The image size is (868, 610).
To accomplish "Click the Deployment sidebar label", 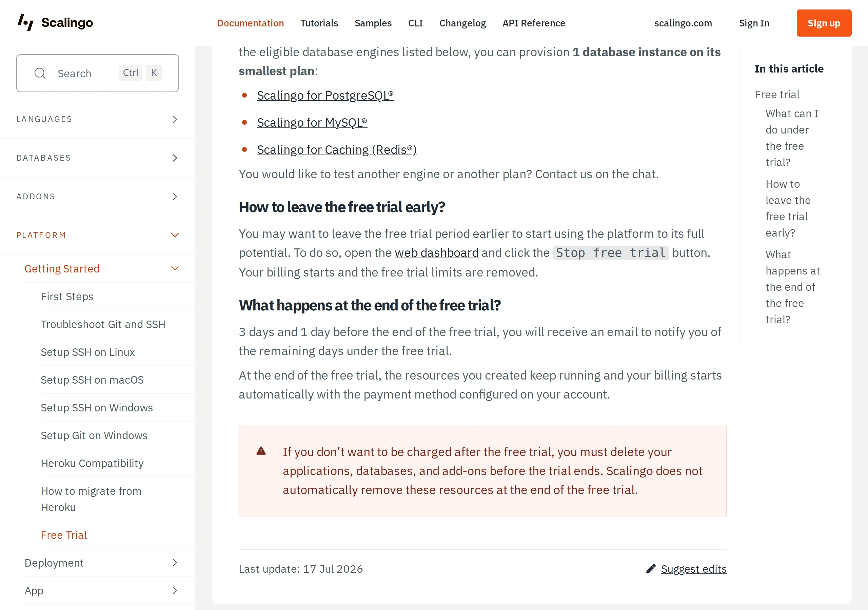I will pyautogui.click(x=54, y=563).
